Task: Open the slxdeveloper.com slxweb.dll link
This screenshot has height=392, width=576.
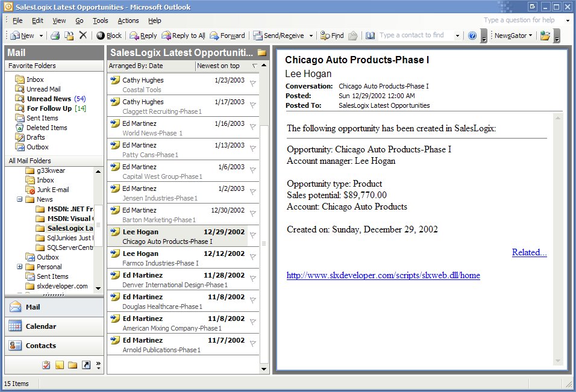Action: (383, 275)
